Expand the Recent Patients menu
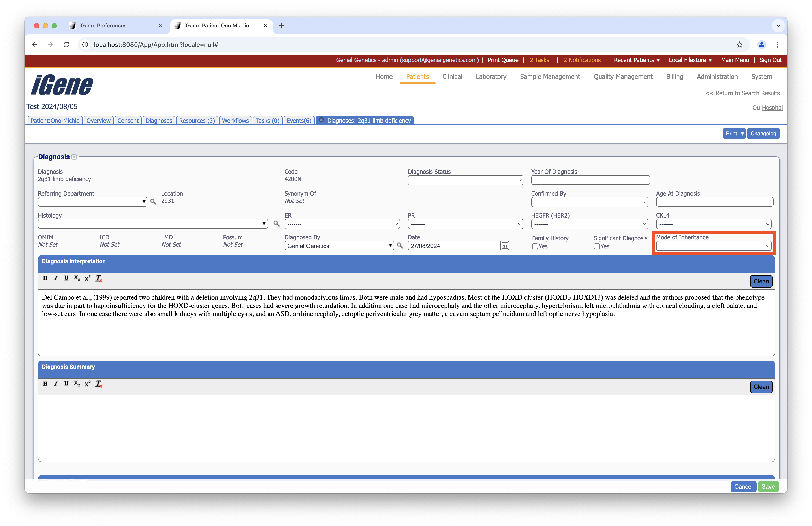Image resolution: width=812 pixels, height=526 pixels. click(636, 60)
